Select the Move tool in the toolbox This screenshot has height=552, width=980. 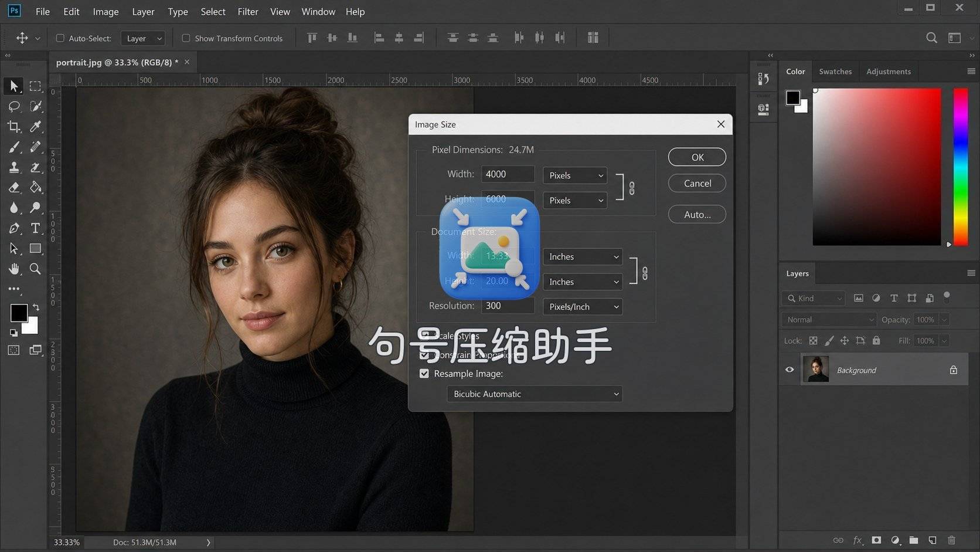[x=14, y=86]
